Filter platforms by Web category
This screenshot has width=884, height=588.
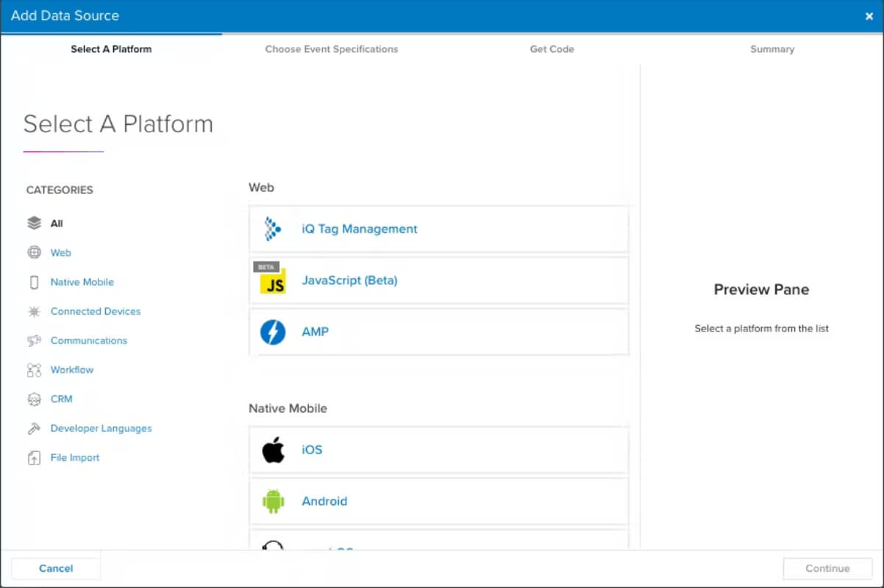tap(61, 253)
